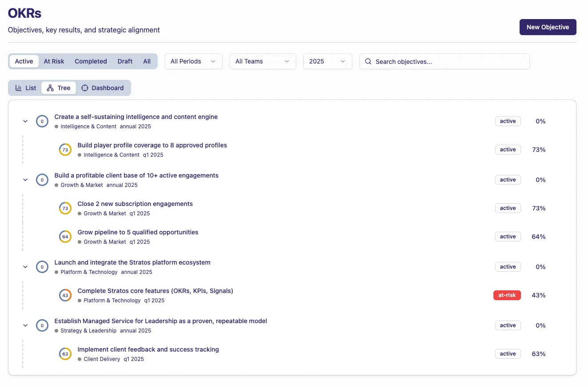Screen dimensions: 588x388
Task: Switch to the At Risk filter tab
Action: click(54, 61)
